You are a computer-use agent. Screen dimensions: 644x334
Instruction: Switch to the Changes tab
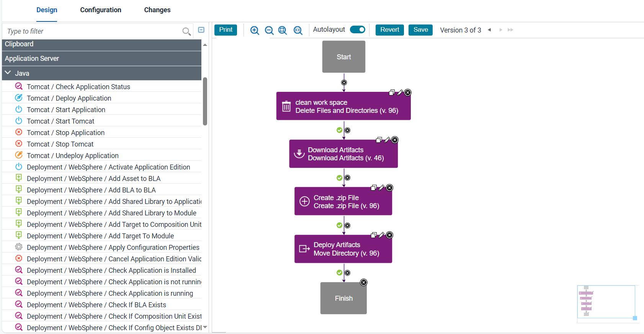pos(157,10)
